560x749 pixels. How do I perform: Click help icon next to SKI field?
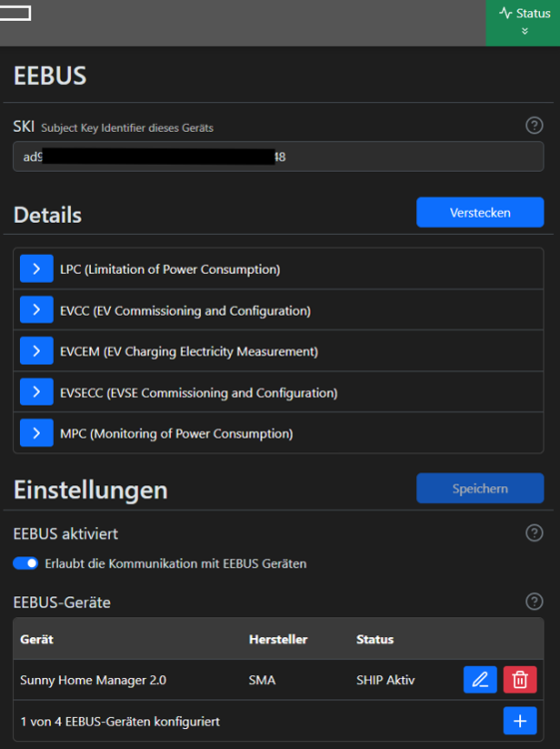pos(534,126)
